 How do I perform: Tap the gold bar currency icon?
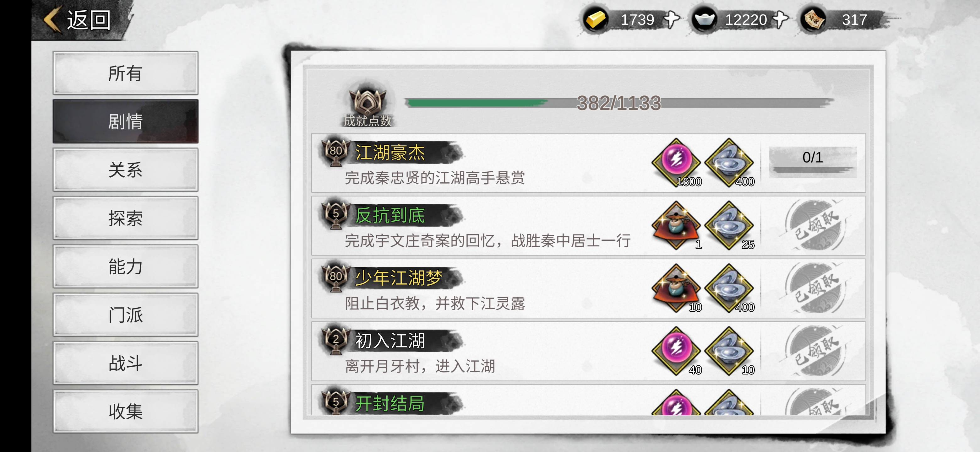click(596, 19)
